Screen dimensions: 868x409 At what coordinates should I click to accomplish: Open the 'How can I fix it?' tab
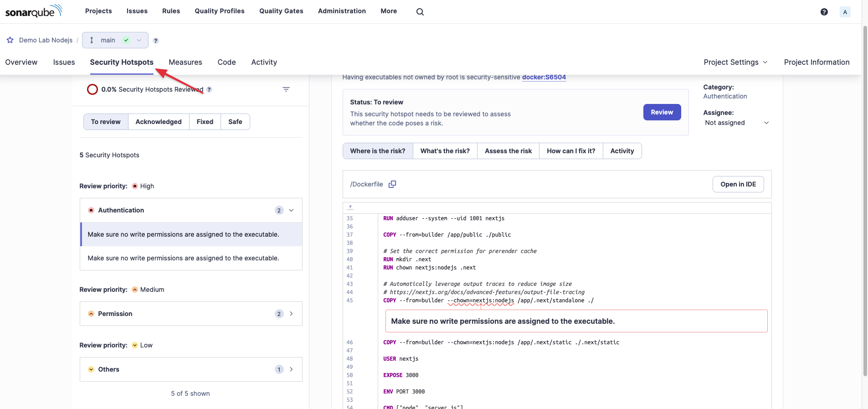(x=570, y=151)
